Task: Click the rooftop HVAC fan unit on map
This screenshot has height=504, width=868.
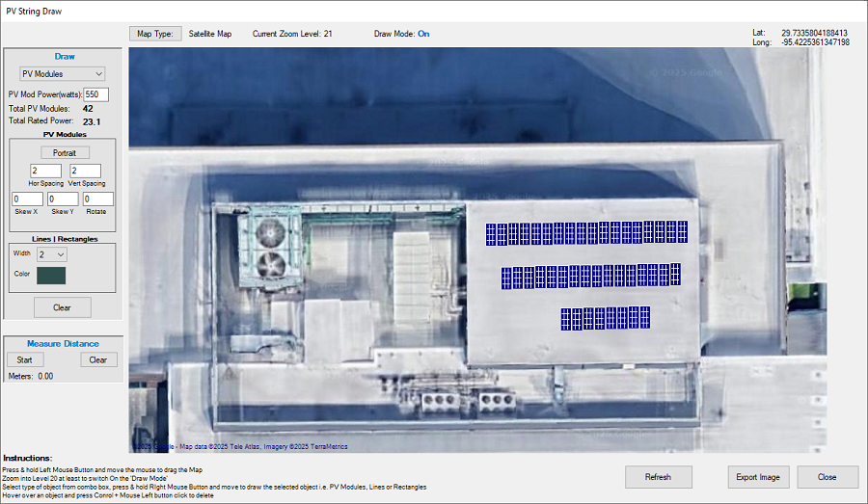Action: click(x=270, y=248)
